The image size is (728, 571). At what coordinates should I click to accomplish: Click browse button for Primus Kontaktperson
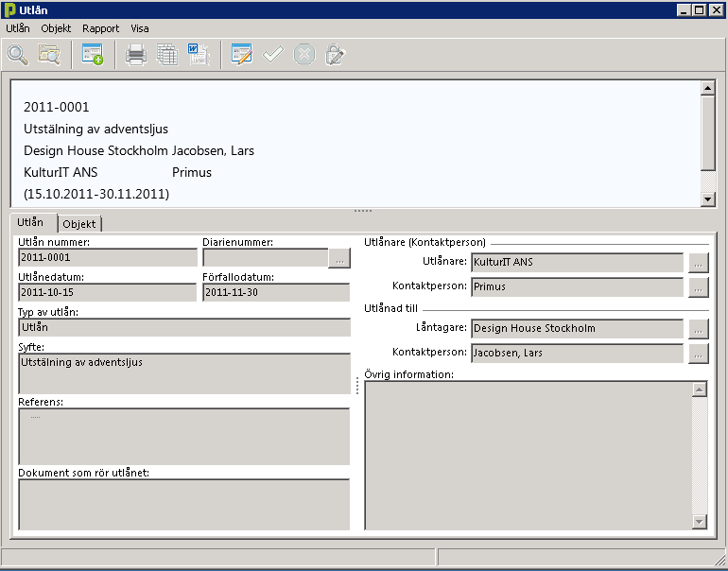[699, 287]
